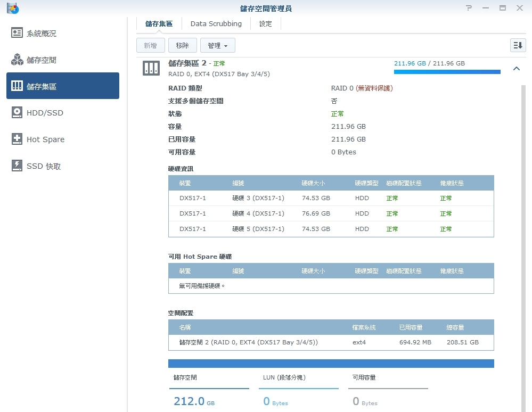Click the 可用容量 0 Bytes legend
This screenshot has height=412, width=532.
click(388, 390)
